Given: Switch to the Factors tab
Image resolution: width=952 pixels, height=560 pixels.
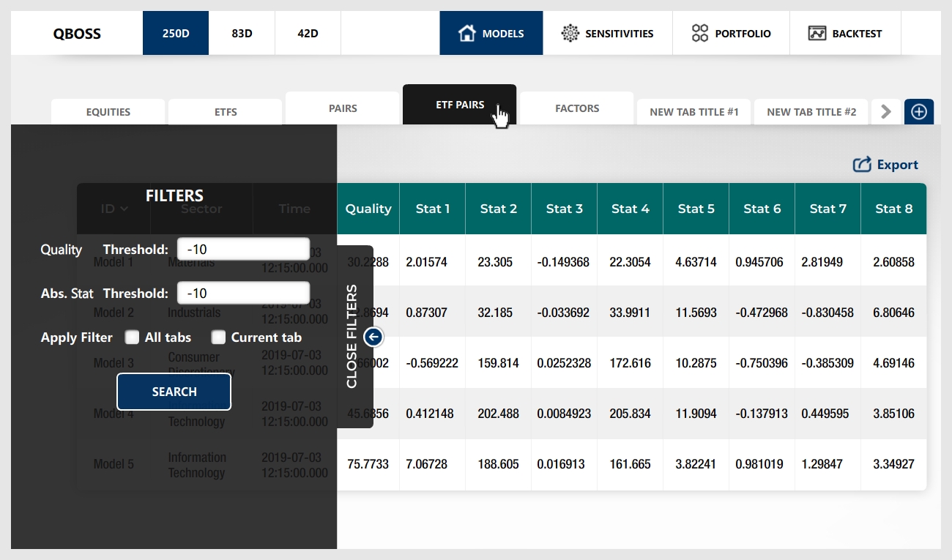Looking at the screenshot, I should click(577, 108).
